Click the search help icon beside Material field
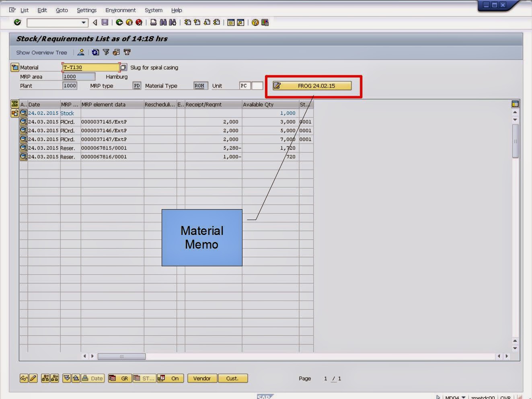 pos(123,67)
